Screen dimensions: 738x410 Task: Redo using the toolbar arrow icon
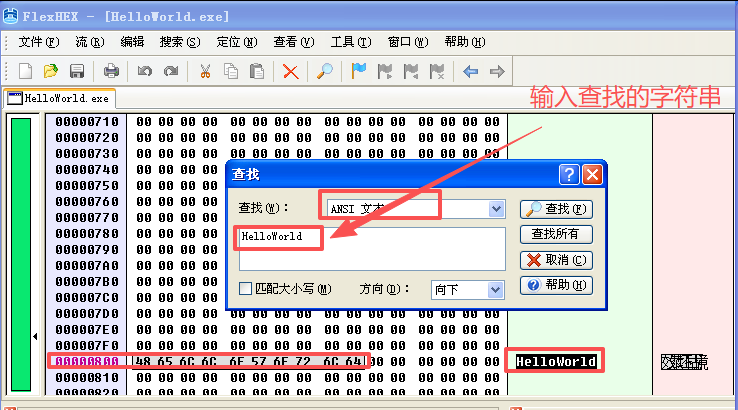coord(171,72)
